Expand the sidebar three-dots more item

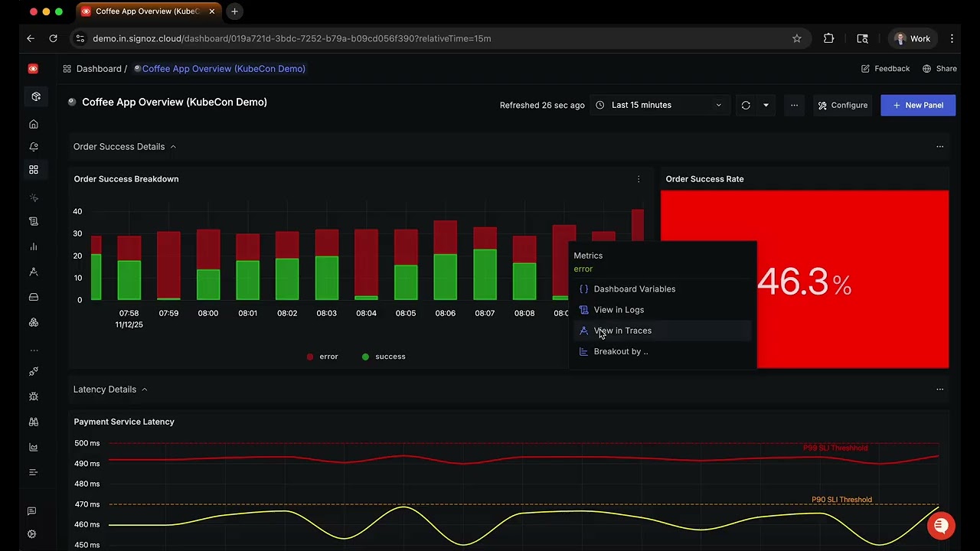[x=33, y=350]
